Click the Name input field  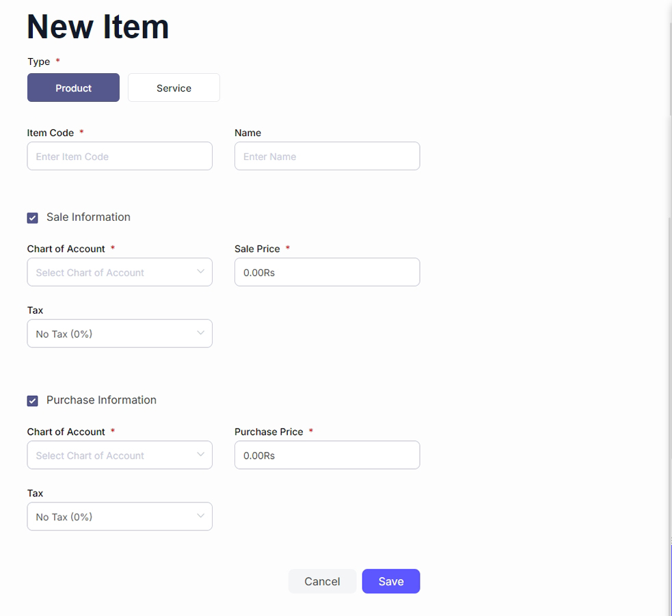click(x=327, y=157)
